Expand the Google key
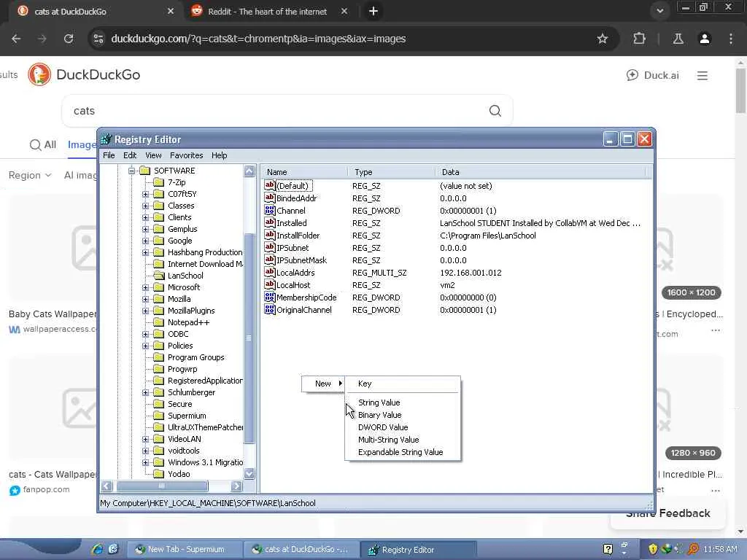747x560 pixels. pos(145,241)
